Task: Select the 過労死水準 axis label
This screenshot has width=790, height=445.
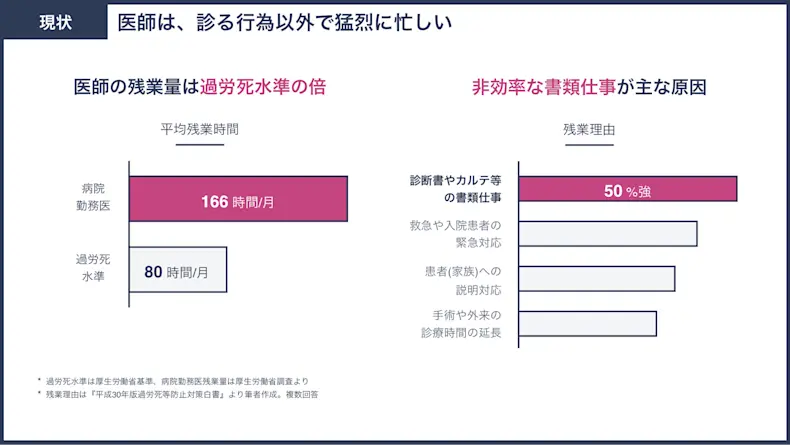Action: (93, 268)
